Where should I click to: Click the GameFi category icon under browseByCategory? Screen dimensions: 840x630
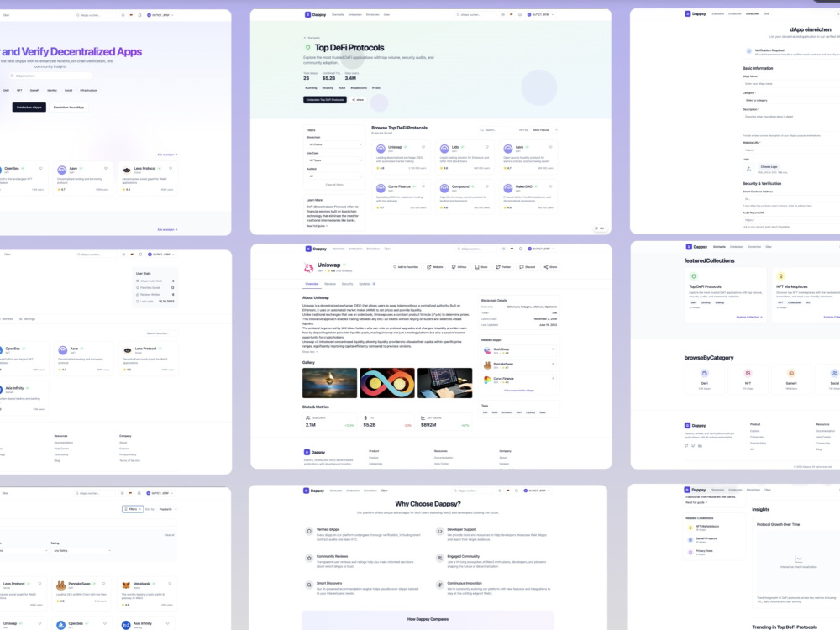pos(791,374)
